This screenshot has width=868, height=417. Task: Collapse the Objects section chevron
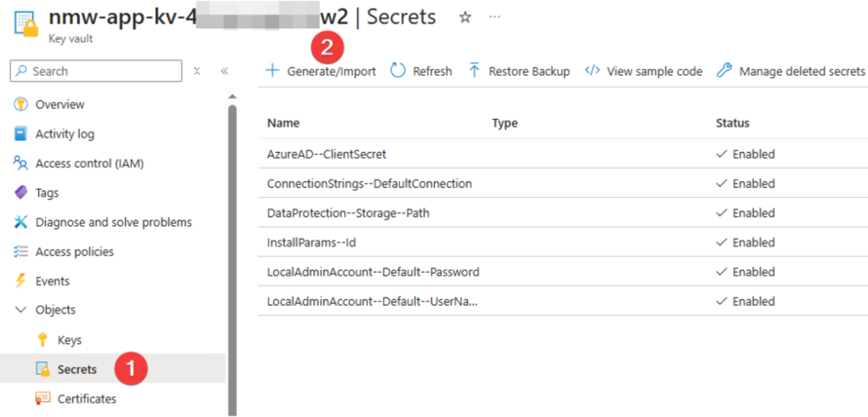tap(20, 310)
